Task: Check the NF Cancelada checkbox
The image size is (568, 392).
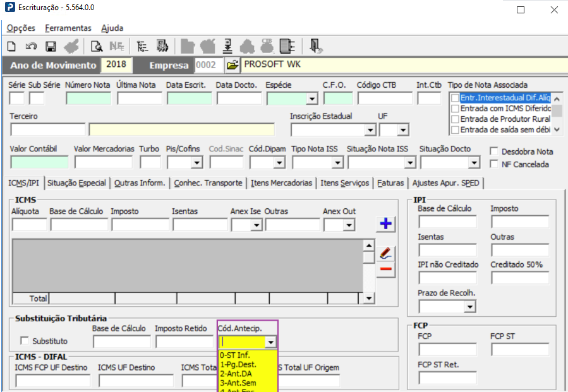Action: (495, 165)
